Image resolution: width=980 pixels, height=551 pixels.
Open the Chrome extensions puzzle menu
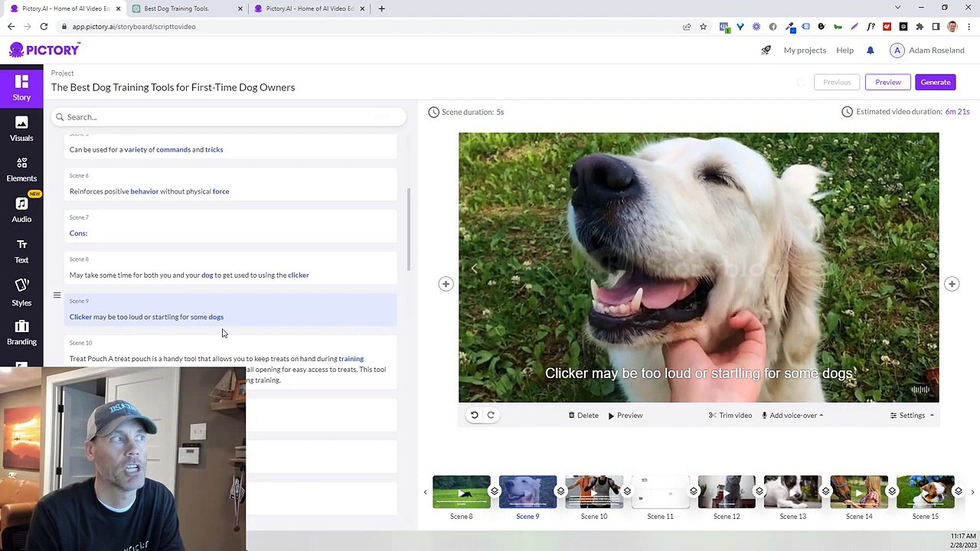(920, 27)
